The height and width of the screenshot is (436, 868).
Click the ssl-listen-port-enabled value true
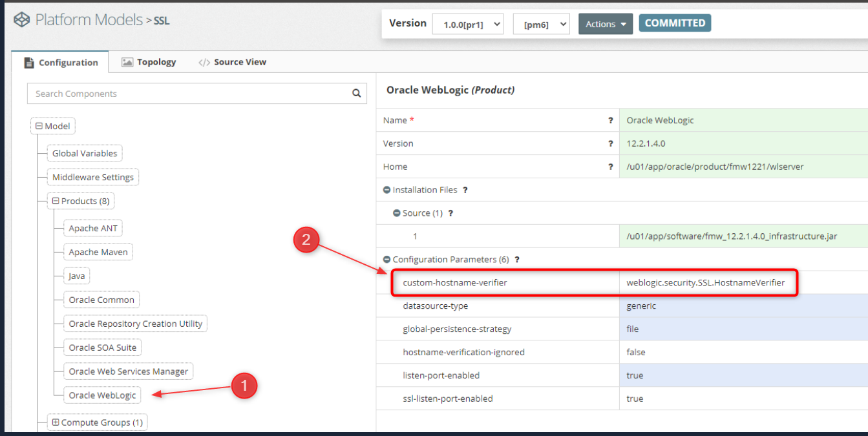coord(743,399)
